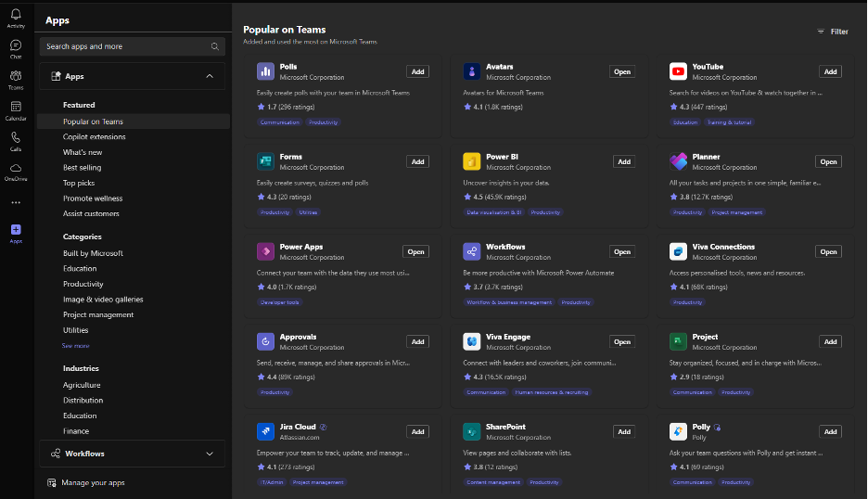
Task: Click the Search apps and more field
Action: coord(132,46)
